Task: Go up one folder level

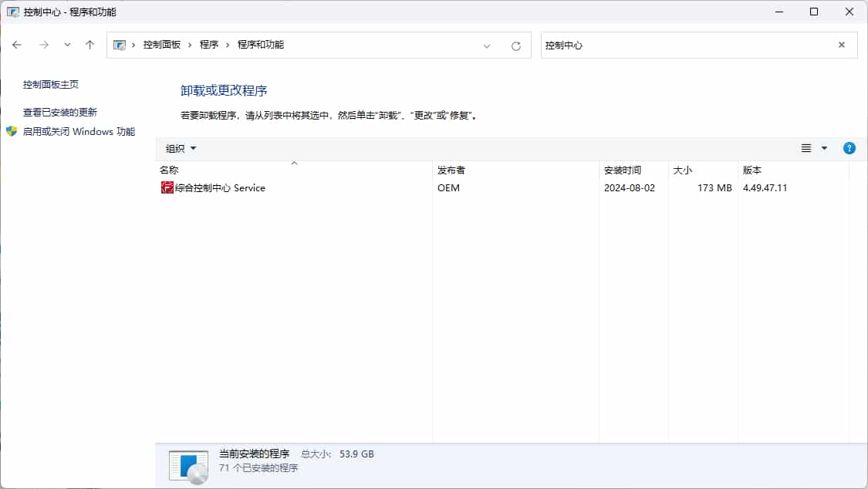Action: 90,45
